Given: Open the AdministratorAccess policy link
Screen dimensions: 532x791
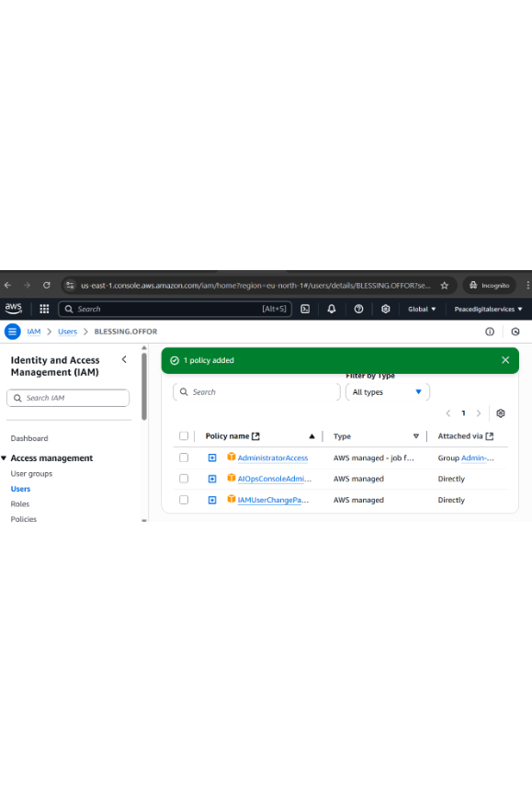Looking at the screenshot, I should coord(273,458).
